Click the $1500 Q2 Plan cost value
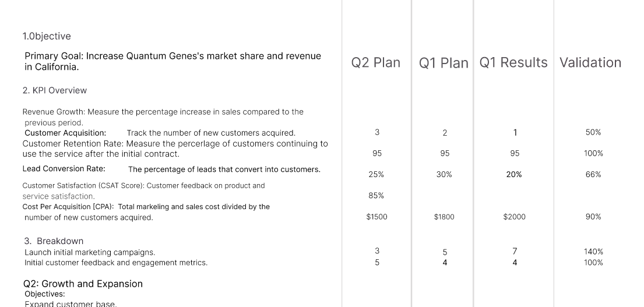The image size is (644, 307). pos(376,217)
